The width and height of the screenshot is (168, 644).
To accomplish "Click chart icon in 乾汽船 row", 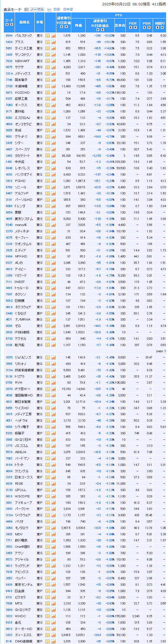I will [x=53, y=345].
